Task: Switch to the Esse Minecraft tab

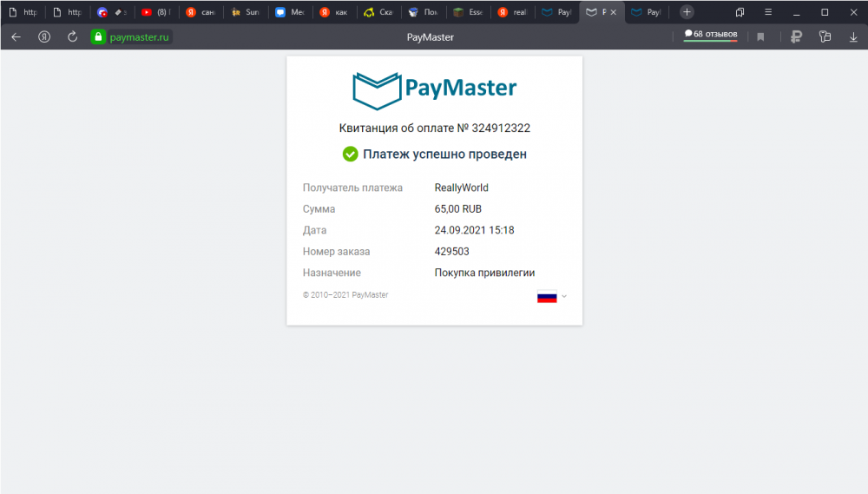Action: pos(469,12)
